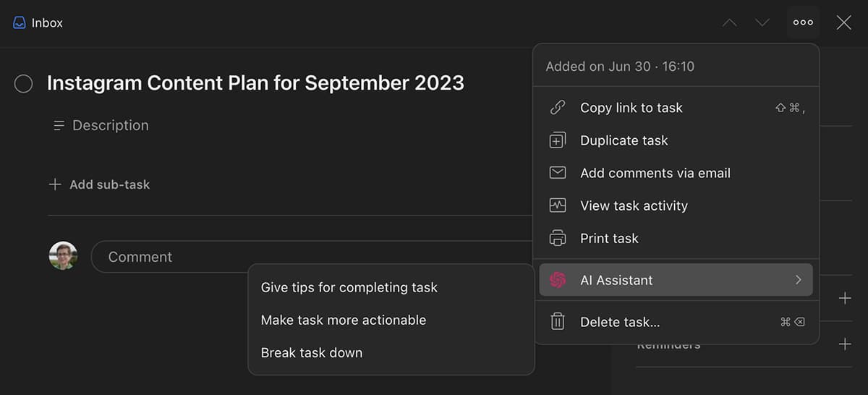Click the copy link chain icon

[x=558, y=108]
